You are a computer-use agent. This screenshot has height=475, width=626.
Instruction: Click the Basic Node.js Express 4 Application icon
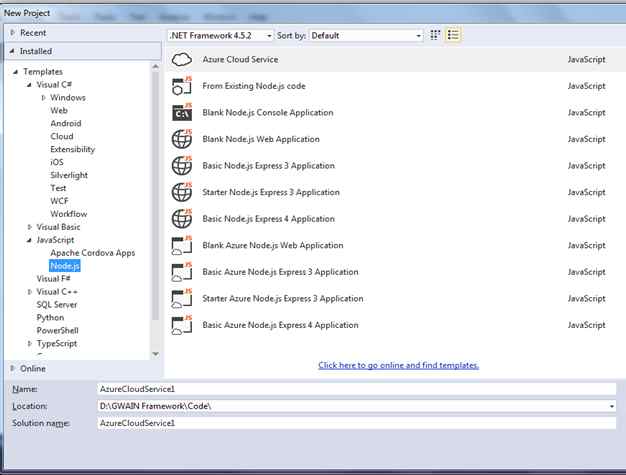[182, 219]
